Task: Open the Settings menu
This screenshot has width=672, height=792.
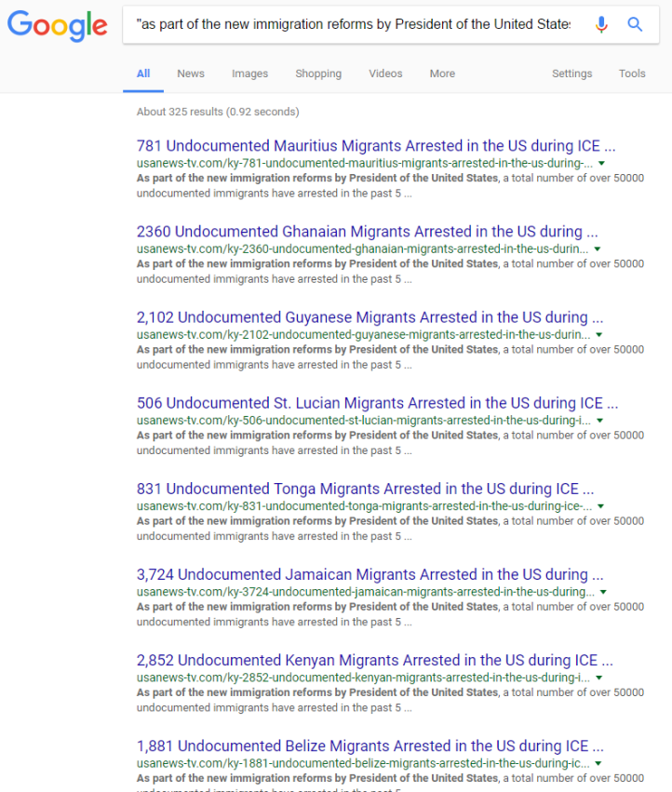Action: (571, 74)
